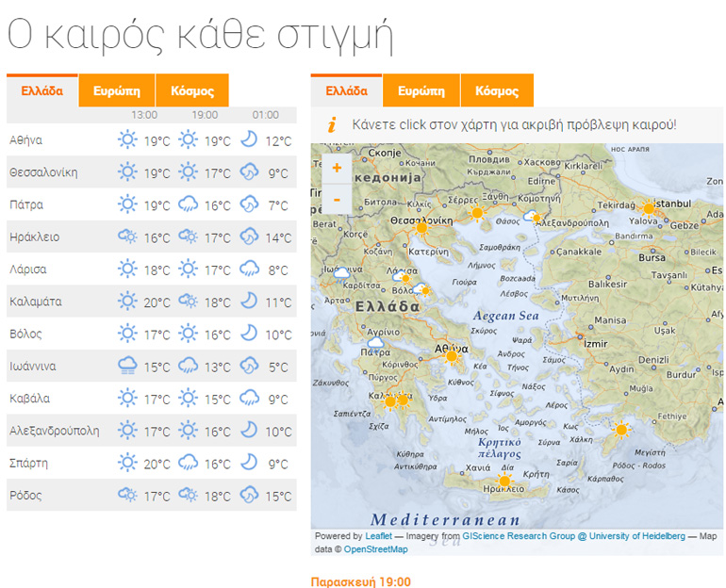726x588 pixels.
Task: Click the sun marker on Rhodes island
Action: click(x=620, y=430)
